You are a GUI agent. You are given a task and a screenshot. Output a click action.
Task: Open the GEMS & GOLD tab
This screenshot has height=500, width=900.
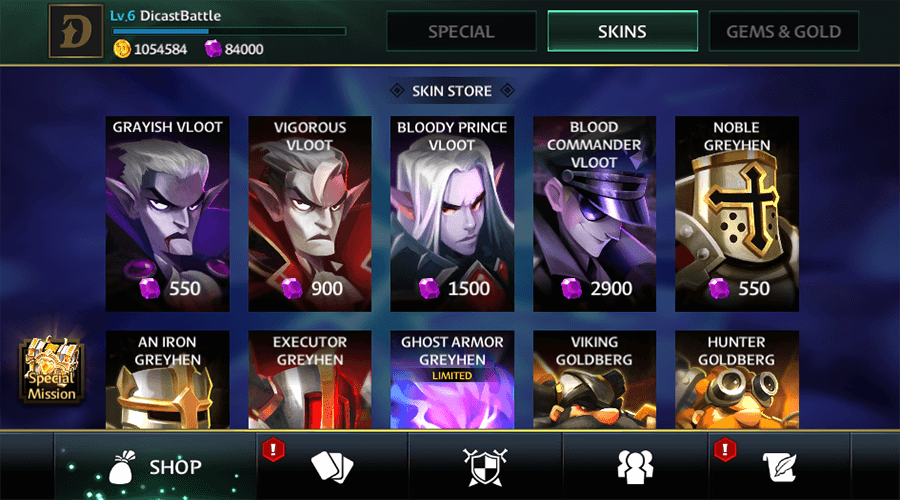tap(783, 31)
